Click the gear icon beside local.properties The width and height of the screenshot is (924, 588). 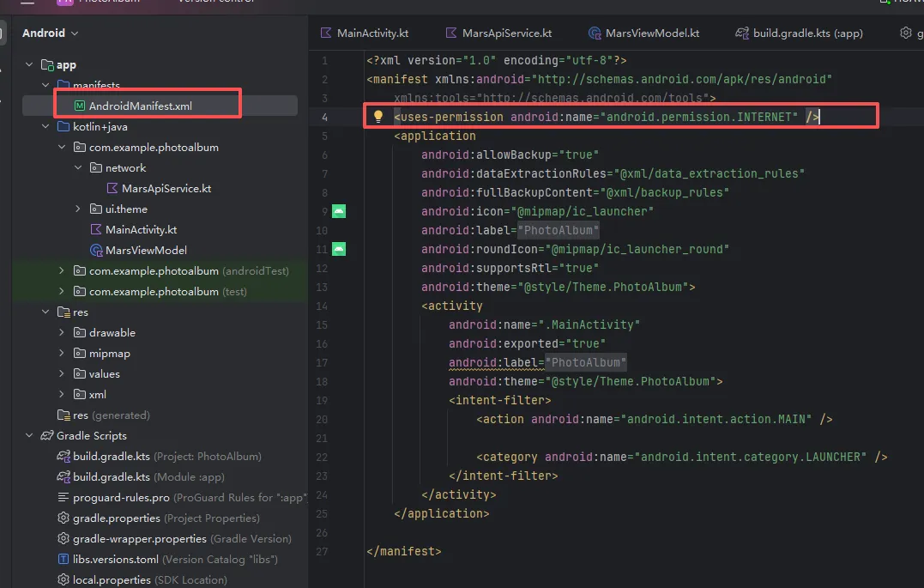(63, 579)
